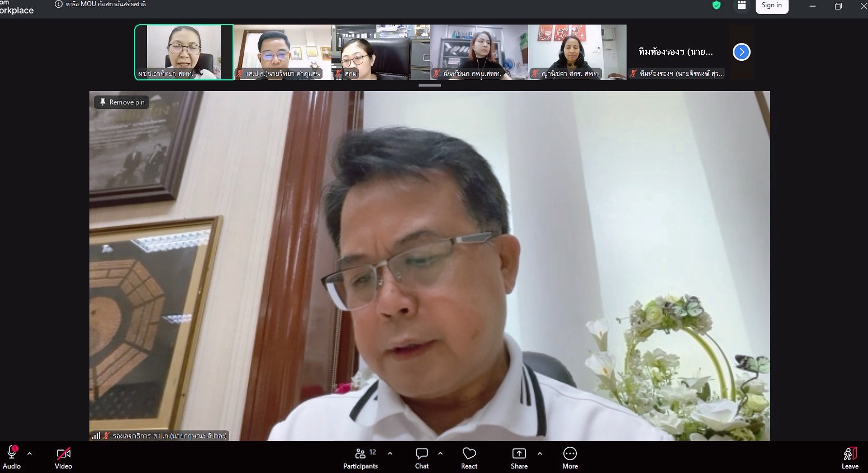This screenshot has width=868, height=473.
Task: Open the apps grid icon near Sign in
Action: click(x=741, y=5)
